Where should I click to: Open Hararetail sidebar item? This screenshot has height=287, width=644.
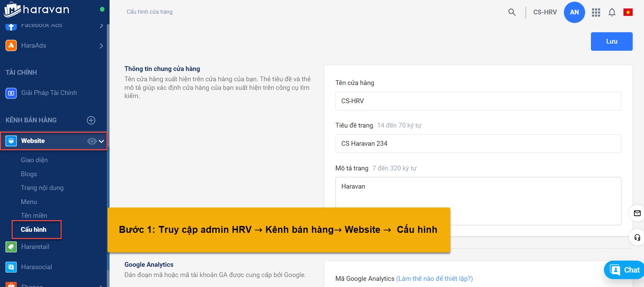pyautogui.click(x=35, y=247)
